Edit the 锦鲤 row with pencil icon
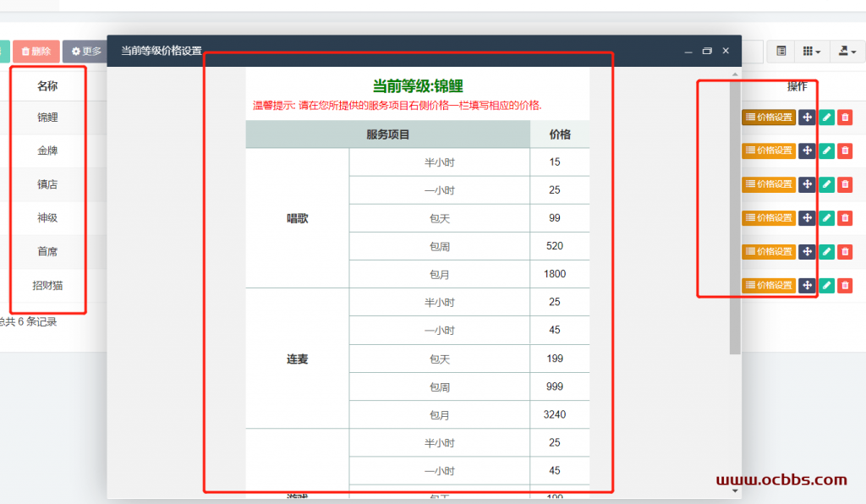Image resolution: width=866 pixels, height=504 pixels. pos(826,117)
